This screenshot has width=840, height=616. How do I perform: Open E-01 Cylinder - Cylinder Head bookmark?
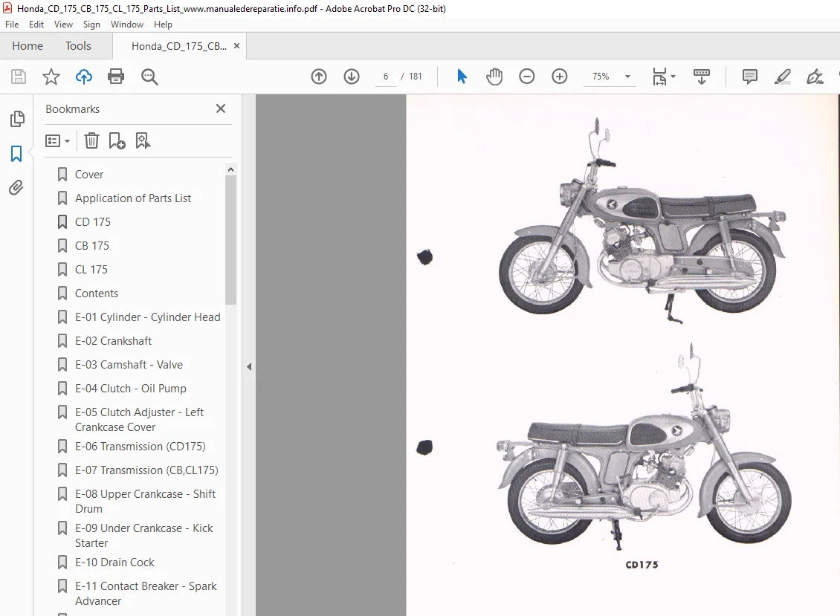click(x=147, y=317)
